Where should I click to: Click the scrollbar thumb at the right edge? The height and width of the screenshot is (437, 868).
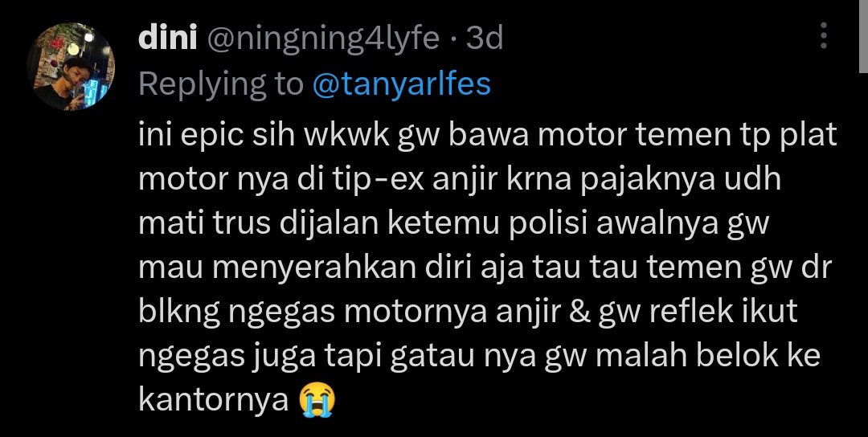click(863, 36)
